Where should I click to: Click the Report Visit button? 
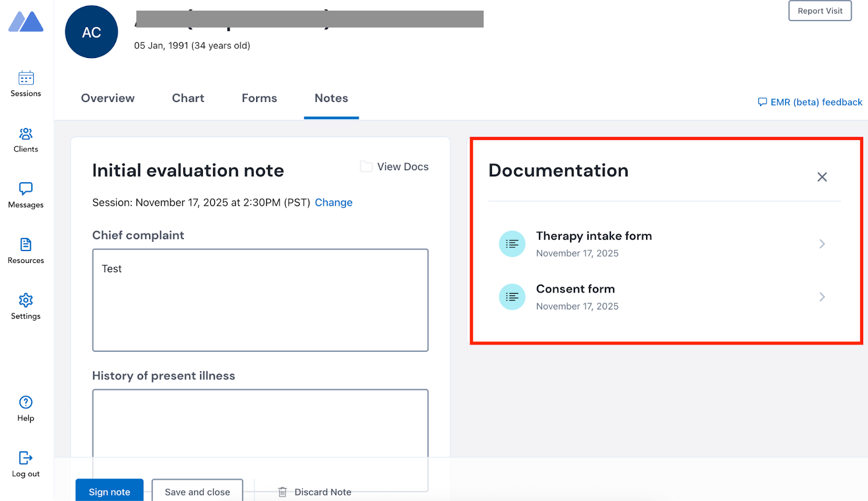pyautogui.click(x=820, y=11)
